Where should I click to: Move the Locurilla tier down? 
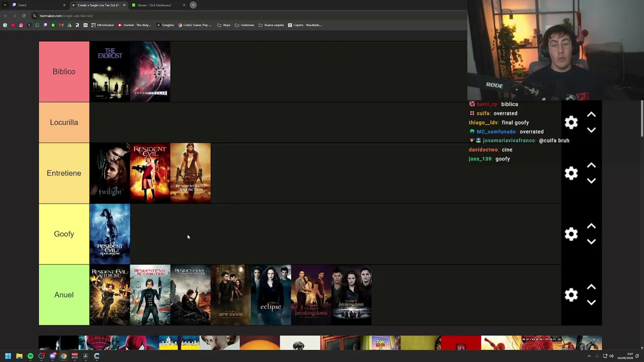point(591,130)
